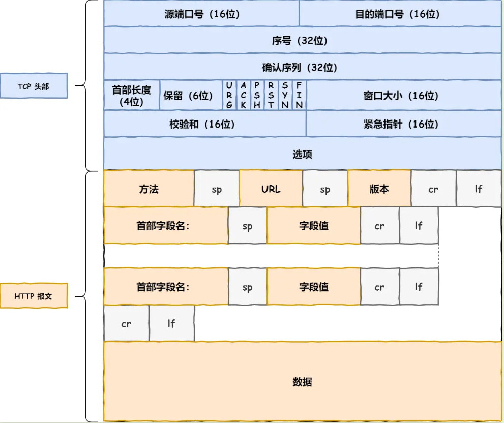Select the '目的端口号（16位）' field

click(400, 13)
